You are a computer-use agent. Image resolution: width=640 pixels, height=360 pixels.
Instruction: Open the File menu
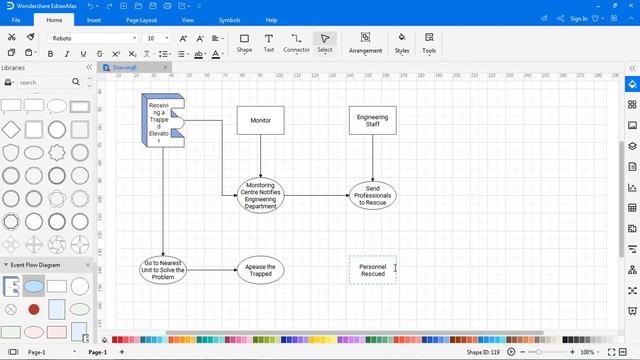tap(16, 20)
